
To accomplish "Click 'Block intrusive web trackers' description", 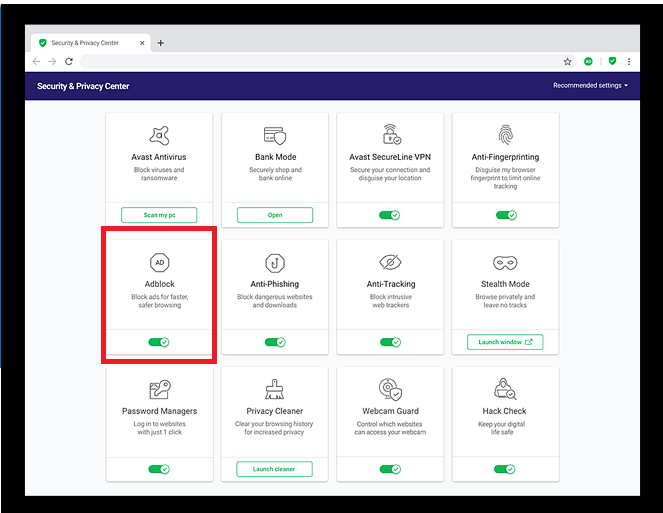I will pos(391,301).
